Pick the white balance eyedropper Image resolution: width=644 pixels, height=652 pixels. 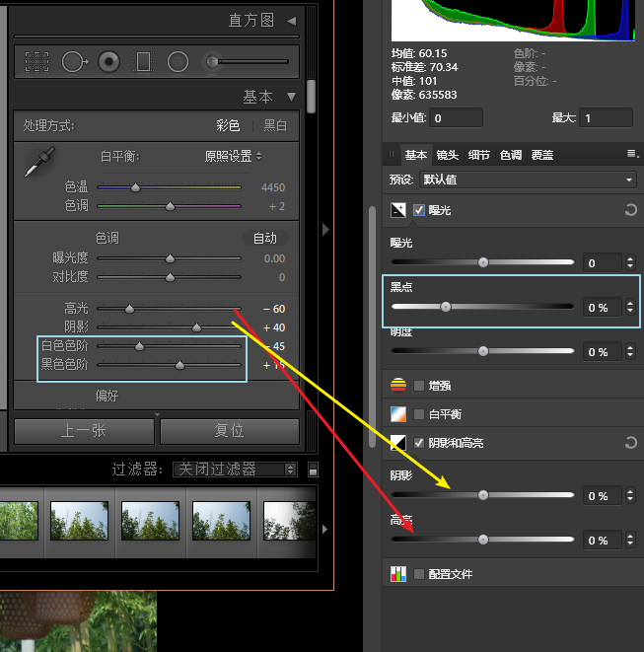tap(39, 161)
